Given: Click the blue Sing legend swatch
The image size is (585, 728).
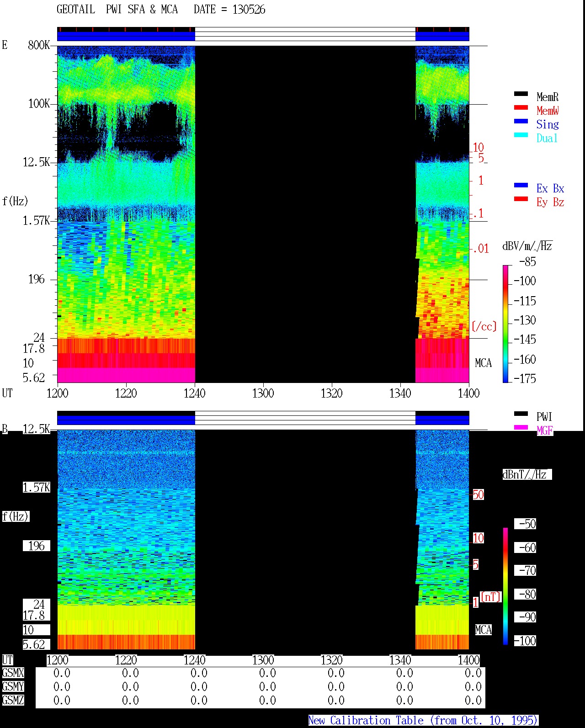Looking at the screenshot, I should tap(521, 122).
